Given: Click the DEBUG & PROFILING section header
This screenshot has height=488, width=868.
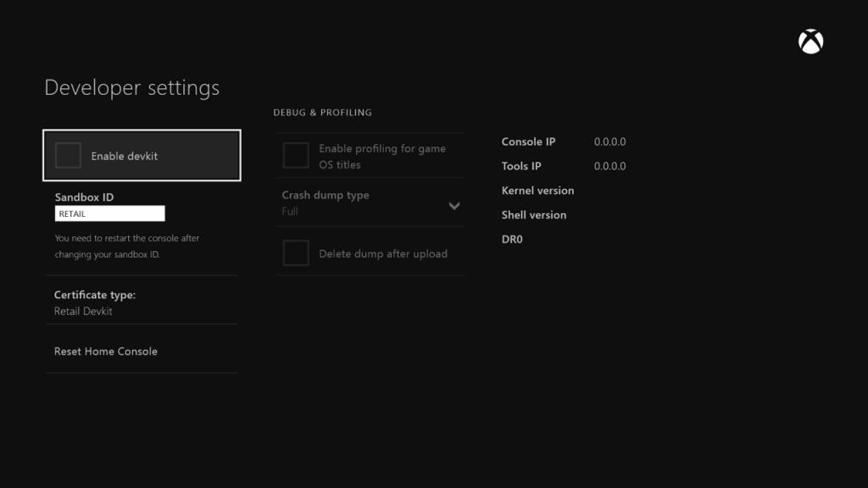Looking at the screenshot, I should [x=322, y=113].
